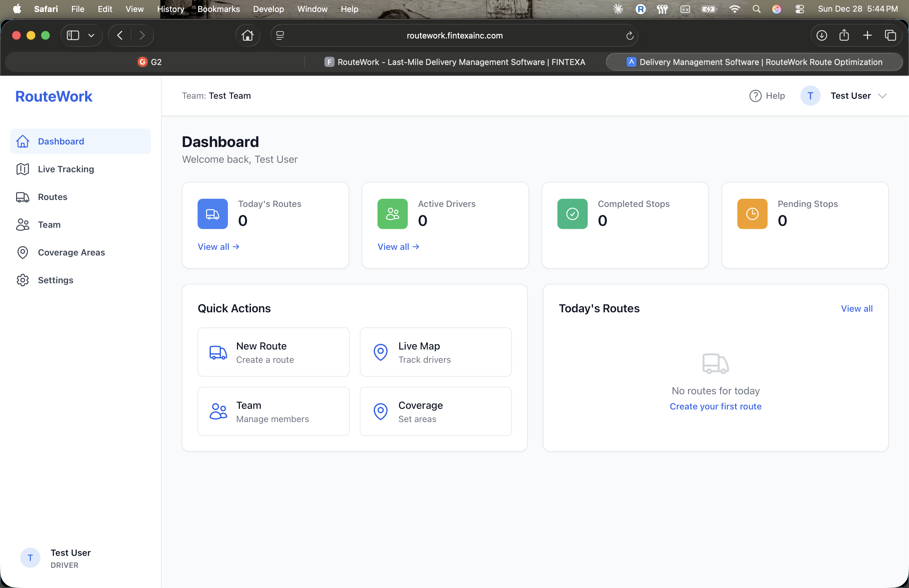Click the New Route quick action
Screen dimensions: 909x588
[273, 352]
